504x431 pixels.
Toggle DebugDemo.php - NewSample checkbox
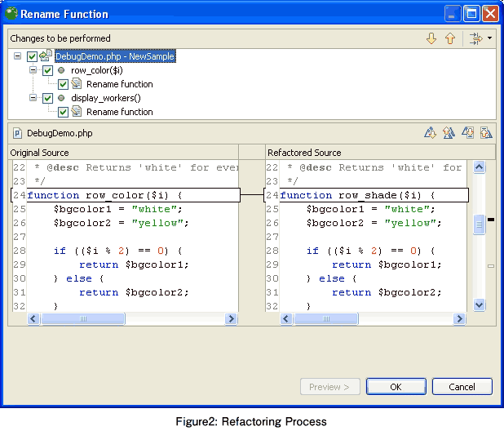pyautogui.click(x=32, y=56)
